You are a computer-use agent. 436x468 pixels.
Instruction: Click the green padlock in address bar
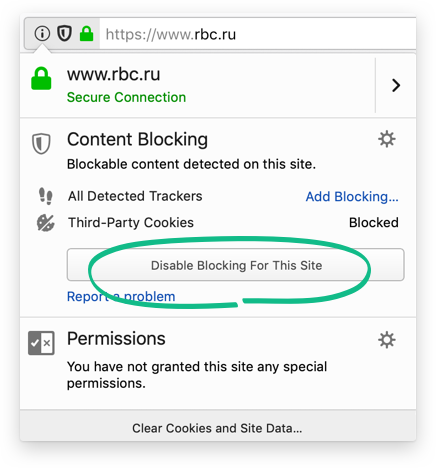(x=87, y=34)
